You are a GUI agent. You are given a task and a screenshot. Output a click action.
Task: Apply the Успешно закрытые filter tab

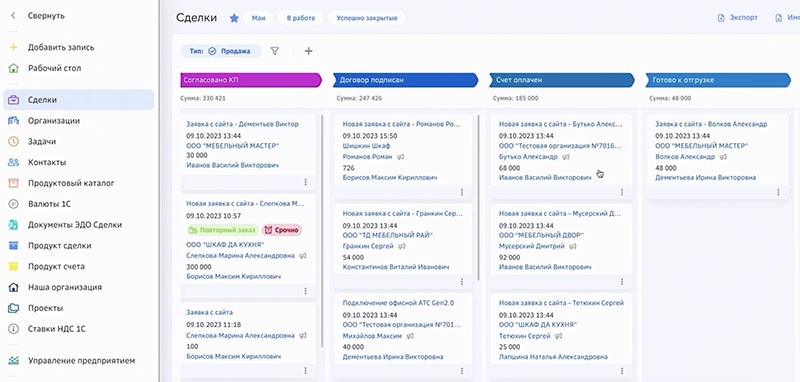[366, 18]
